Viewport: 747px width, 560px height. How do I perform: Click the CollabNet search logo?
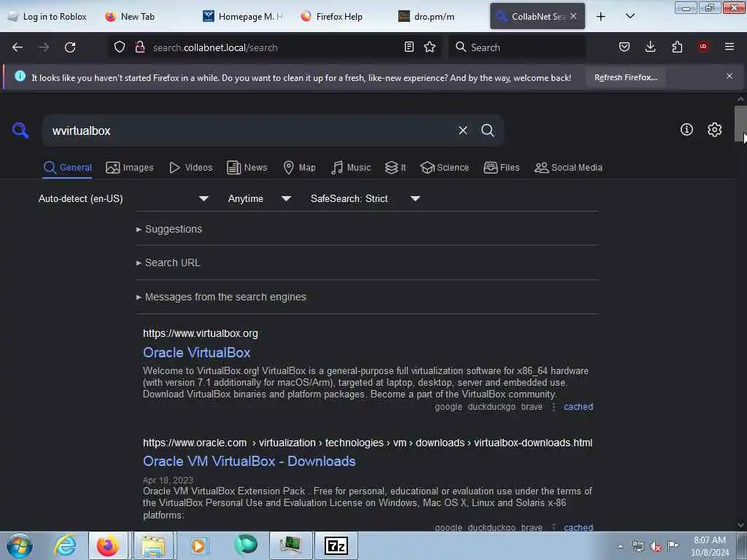point(20,130)
